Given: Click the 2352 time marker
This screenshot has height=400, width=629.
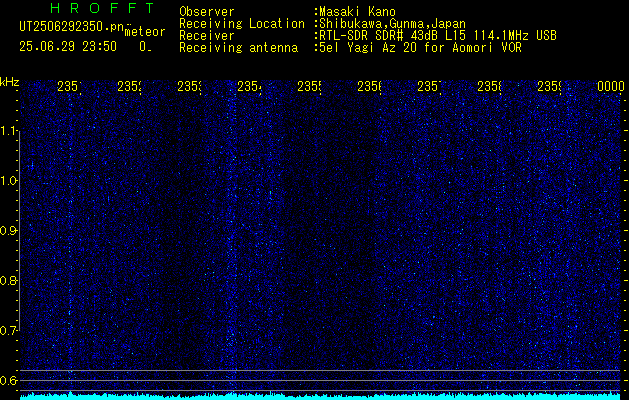Looking at the screenshot, I should pos(129,86).
